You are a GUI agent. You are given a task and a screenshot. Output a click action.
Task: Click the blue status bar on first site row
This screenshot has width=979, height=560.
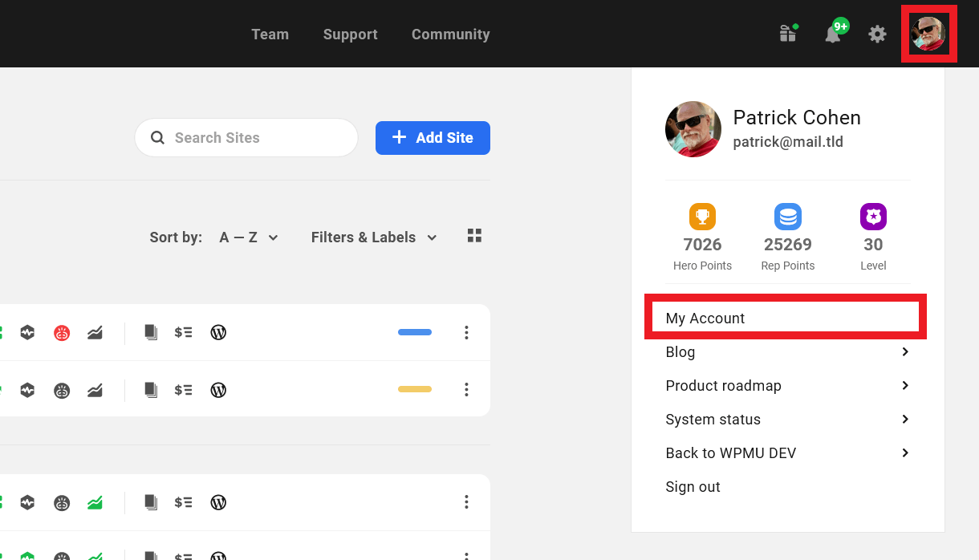coord(414,331)
